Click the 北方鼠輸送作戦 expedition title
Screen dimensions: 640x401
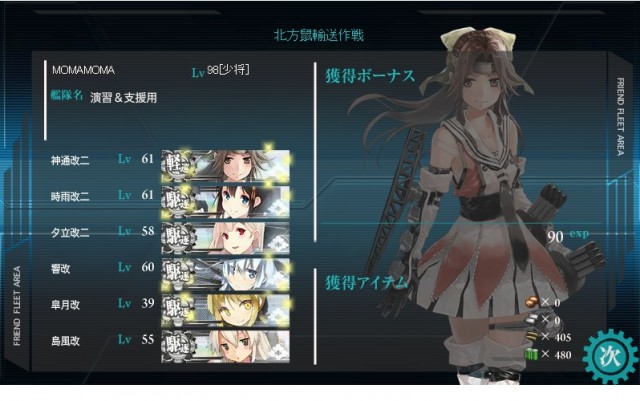click(318, 35)
